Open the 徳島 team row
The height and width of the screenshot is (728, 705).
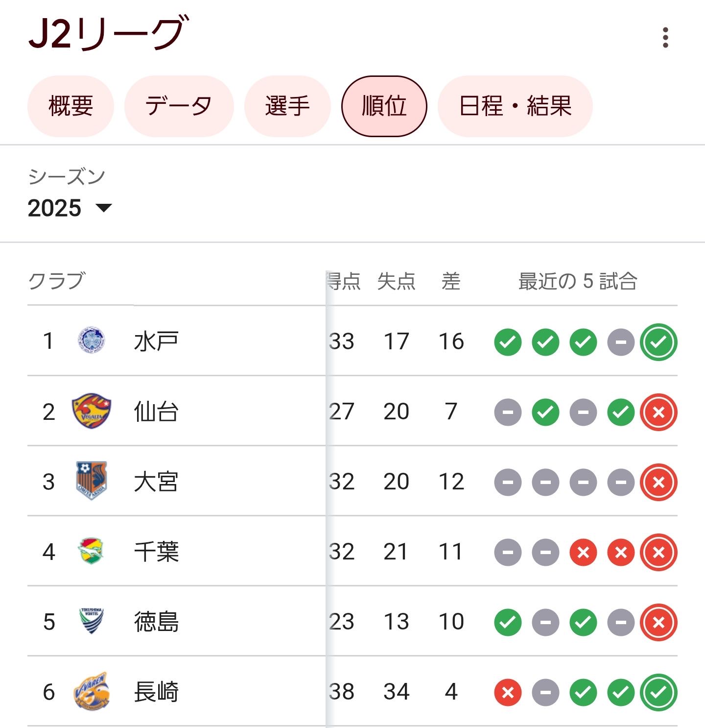(352, 621)
